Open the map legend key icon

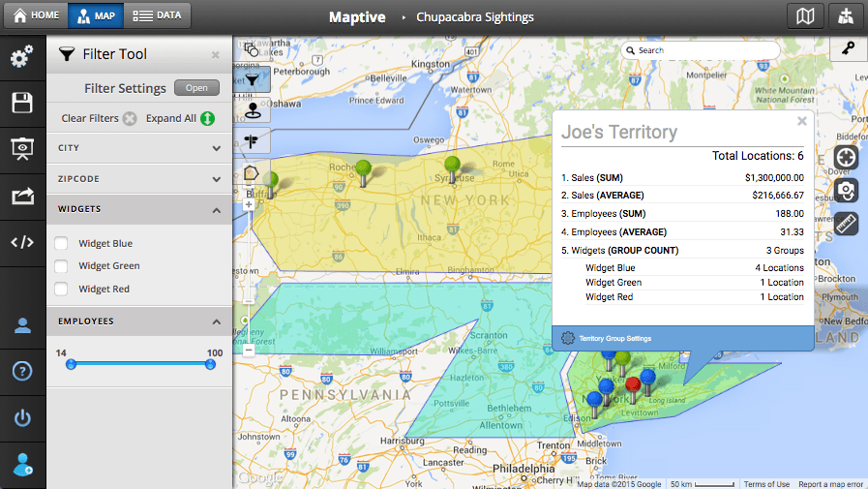[x=849, y=48]
